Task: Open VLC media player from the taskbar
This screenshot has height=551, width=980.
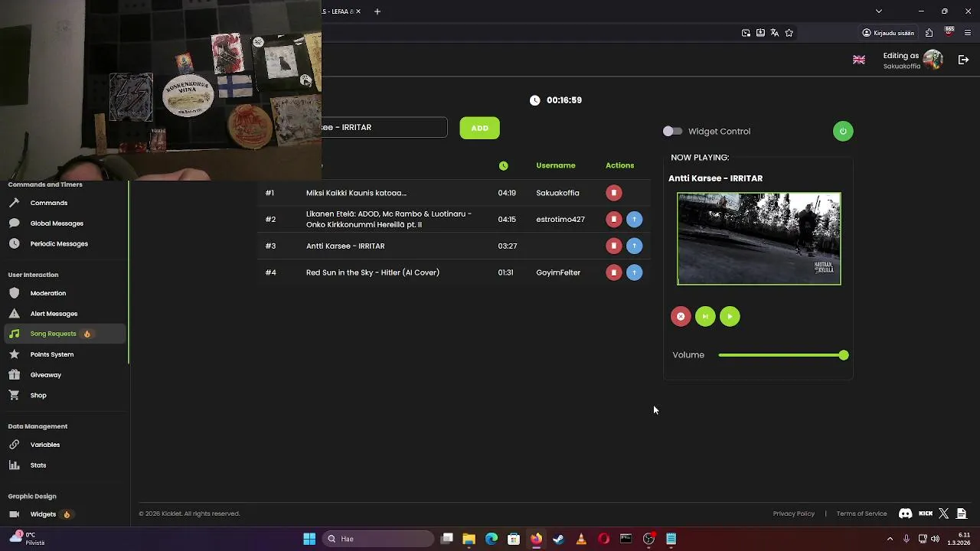Action: pos(581,539)
